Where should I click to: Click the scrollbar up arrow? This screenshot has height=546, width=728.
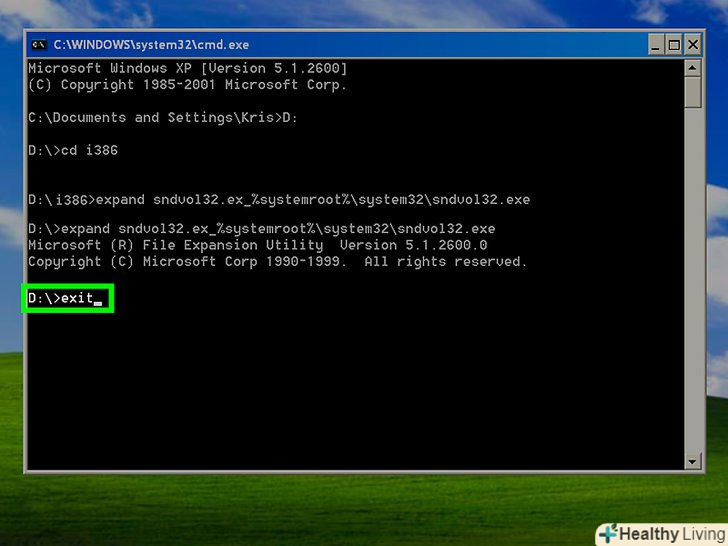pyautogui.click(x=692, y=68)
